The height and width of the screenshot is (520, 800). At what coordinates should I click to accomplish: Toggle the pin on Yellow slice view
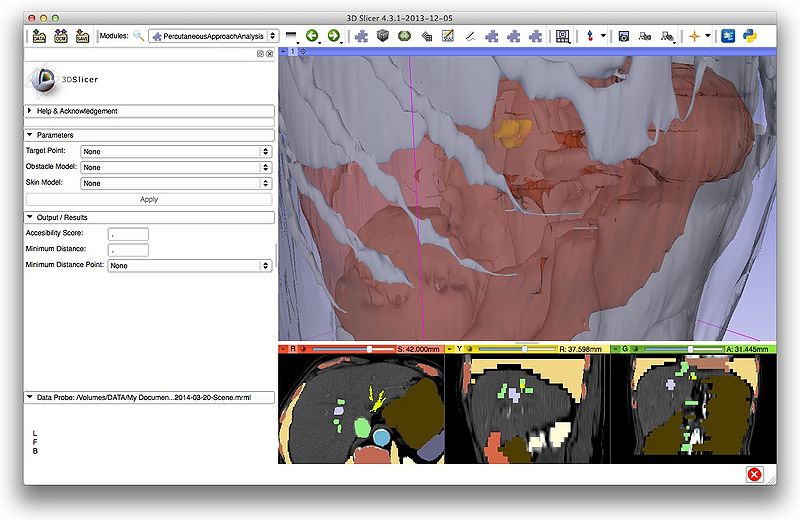click(451, 349)
